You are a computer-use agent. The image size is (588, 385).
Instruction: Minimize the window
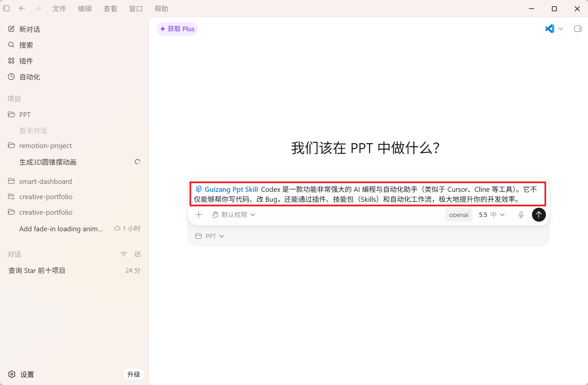pyautogui.click(x=532, y=9)
